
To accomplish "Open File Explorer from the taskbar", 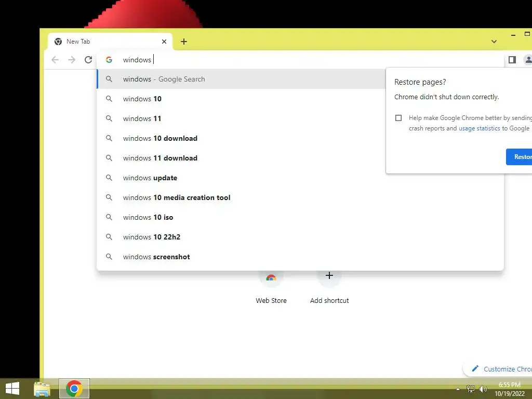I will point(42,389).
